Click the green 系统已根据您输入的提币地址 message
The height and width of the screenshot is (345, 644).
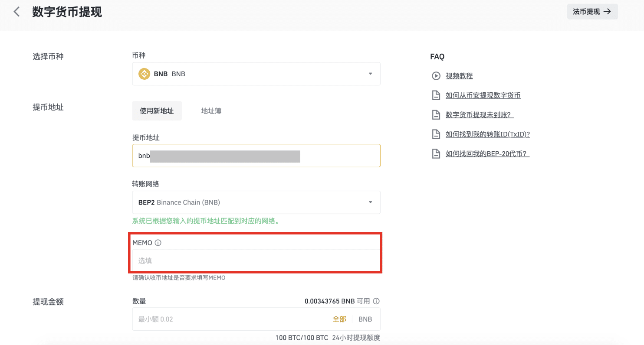click(x=206, y=221)
